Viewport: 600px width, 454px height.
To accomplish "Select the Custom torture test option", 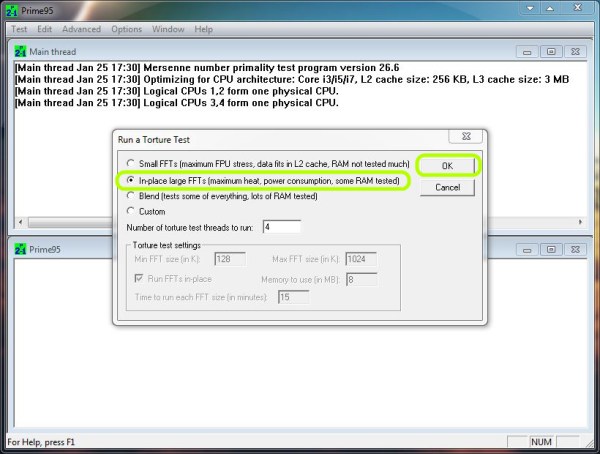I will [x=130, y=211].
